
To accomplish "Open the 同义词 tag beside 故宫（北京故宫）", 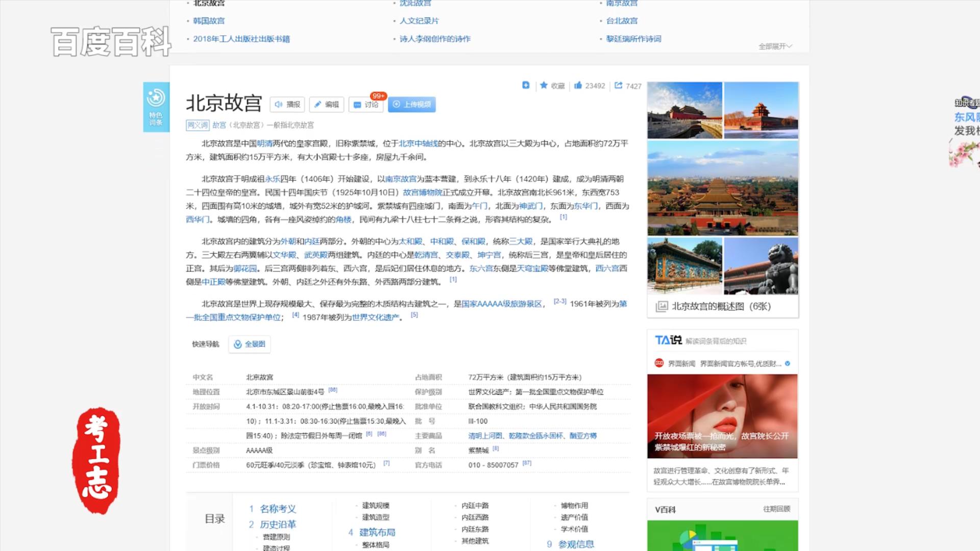I will pos(197,125).
